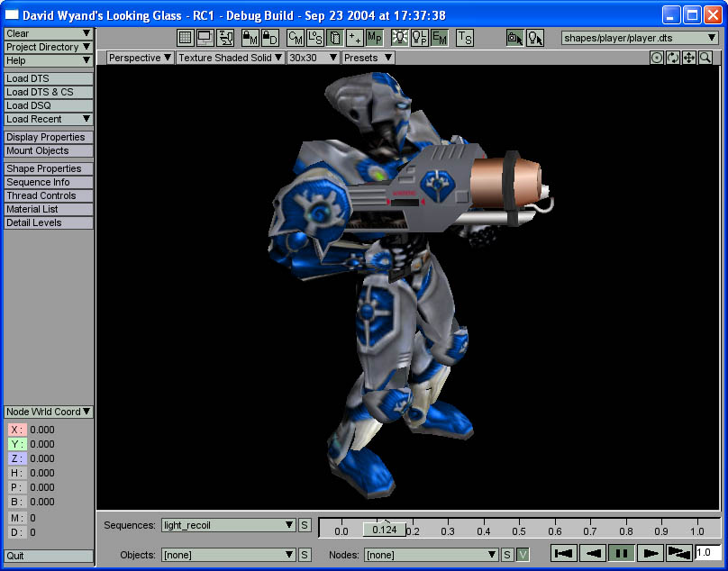Viewport: 728px width, 571px height.
Task: Toggle the grid display icon
Action: [x=186, y=38]
